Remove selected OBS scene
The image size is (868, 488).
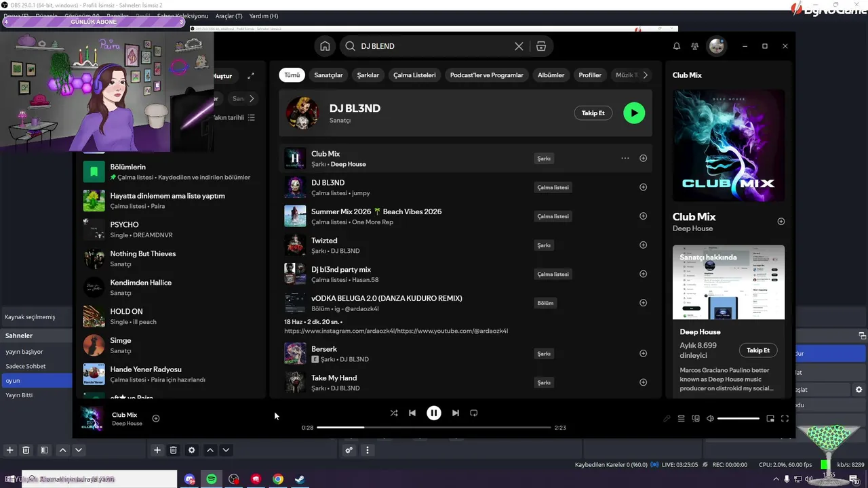pyautogui.click(x=26, y=450)
